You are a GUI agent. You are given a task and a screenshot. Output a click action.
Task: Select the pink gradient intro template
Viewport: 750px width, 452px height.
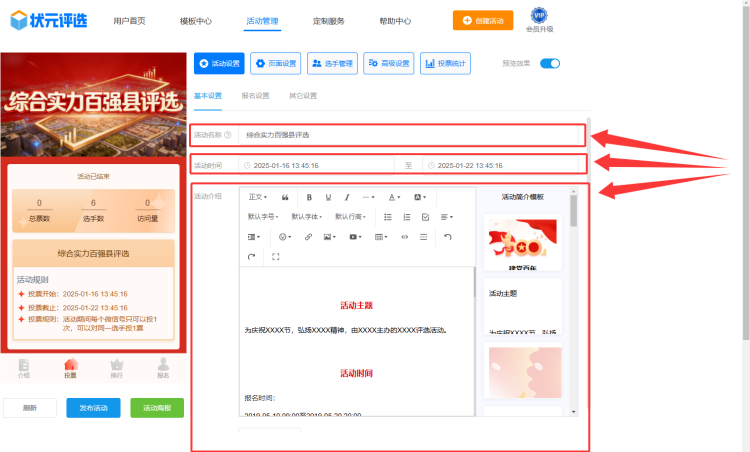523,370
